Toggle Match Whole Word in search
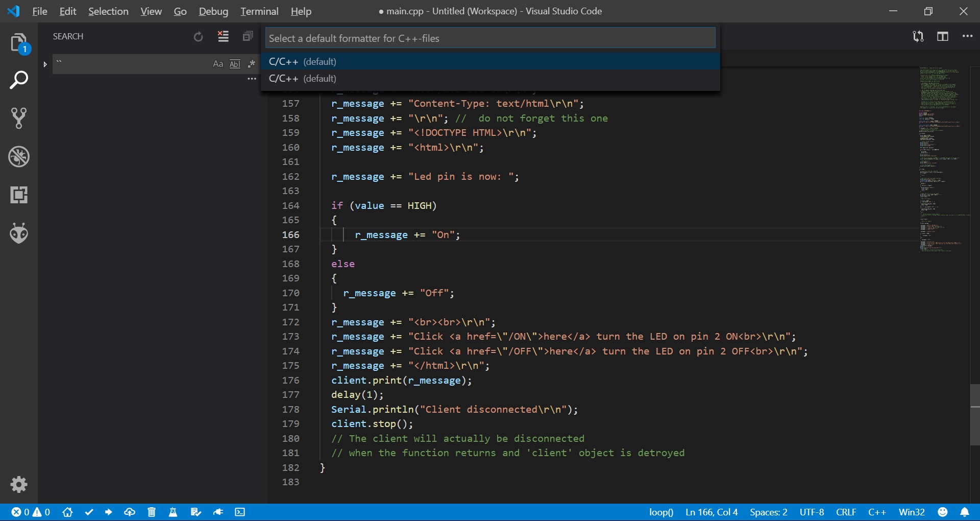 pos(235,64)
